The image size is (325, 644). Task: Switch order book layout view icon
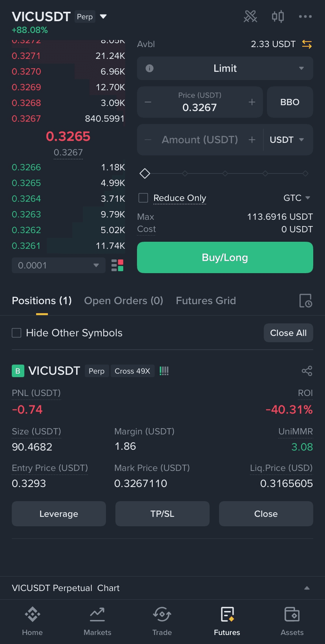(117, 265)
